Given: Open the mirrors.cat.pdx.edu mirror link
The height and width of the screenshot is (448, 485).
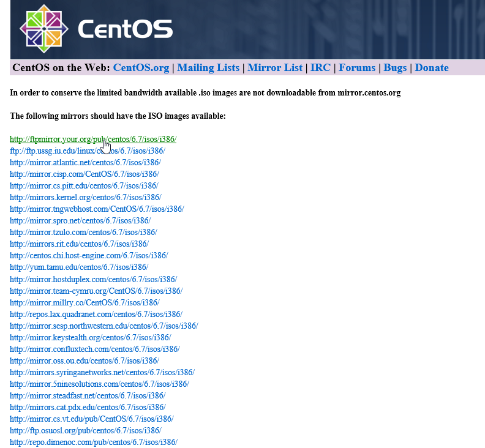Looking at the screenshot, I should coord(88,408).
